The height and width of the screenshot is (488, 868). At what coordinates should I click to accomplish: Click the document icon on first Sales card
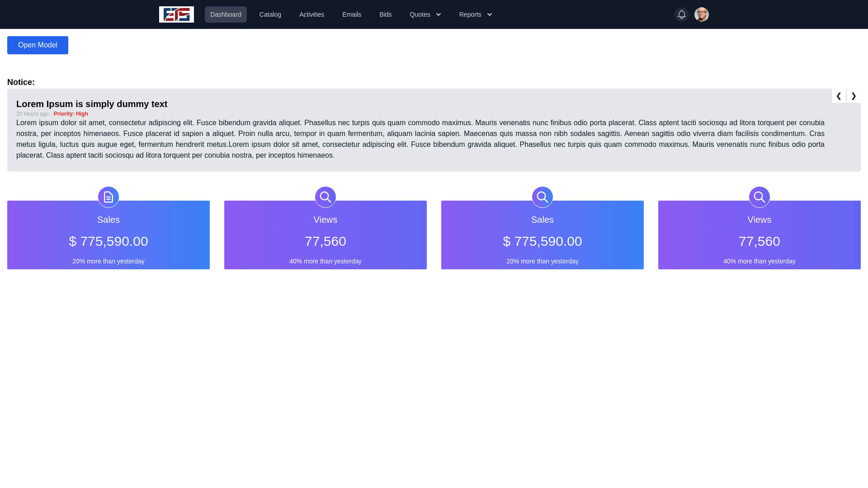108,197
